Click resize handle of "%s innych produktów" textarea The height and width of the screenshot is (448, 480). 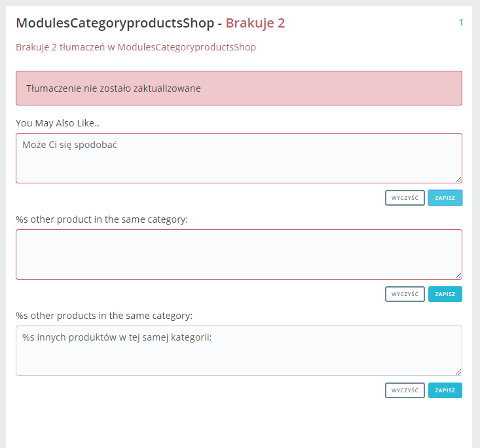click(x=458, y=372)
